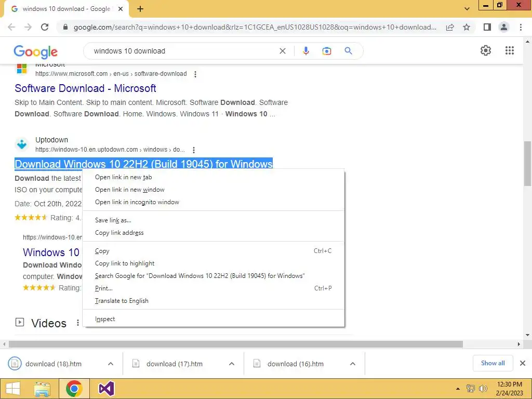
Task: Select 'Translate to English'
Action: pyautogui.click(x=214, y=301)
